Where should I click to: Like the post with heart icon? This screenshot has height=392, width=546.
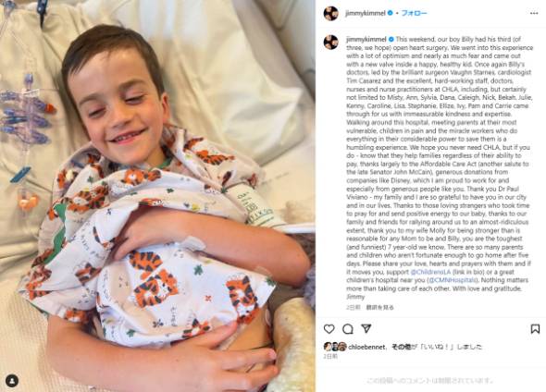(329, 329)
